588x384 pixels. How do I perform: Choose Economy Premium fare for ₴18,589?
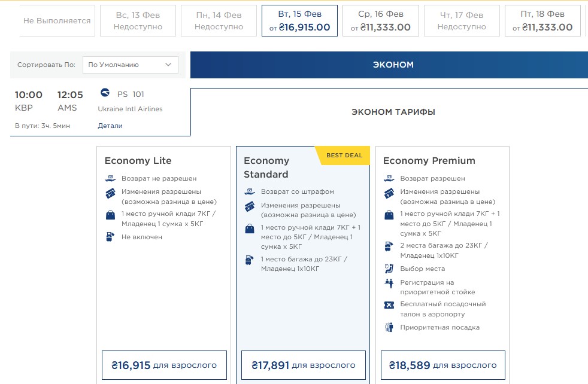pyautogui.click(x=442, y=365)
